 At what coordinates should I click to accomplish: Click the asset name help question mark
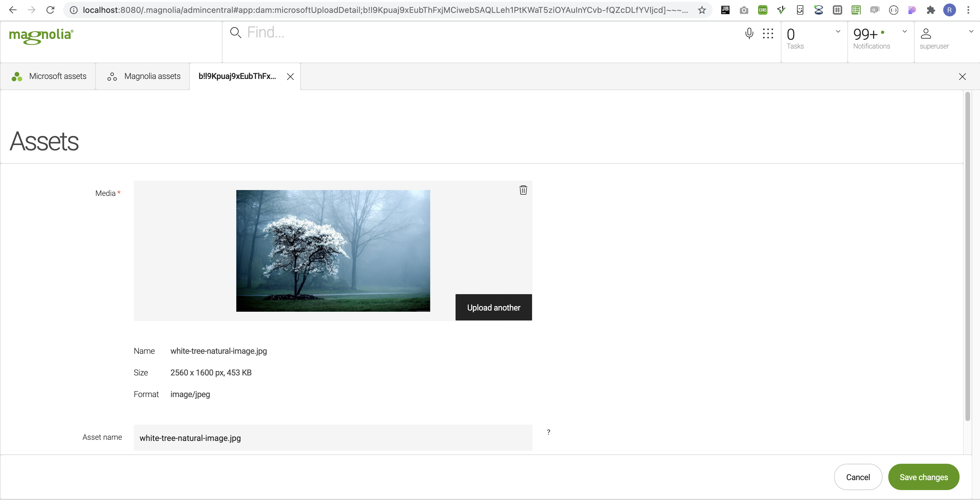tap(548, 432)
